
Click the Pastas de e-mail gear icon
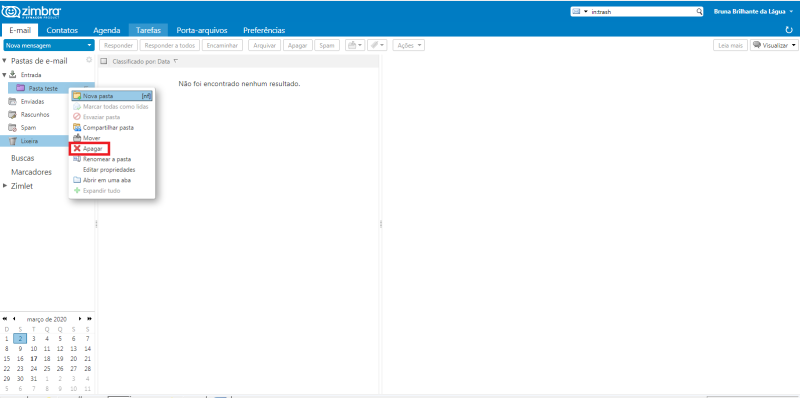pyautogui.click(x=89, y=60)
